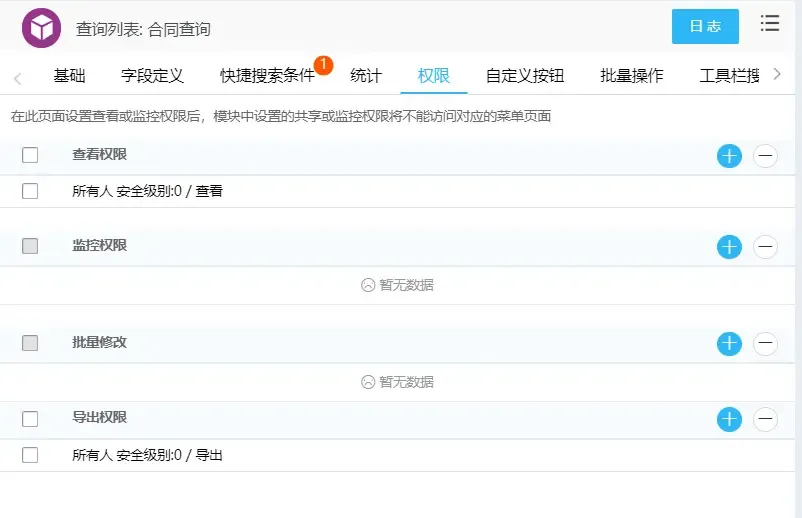Click the title 查询列表: 合同查询
The width and height of the screenshot is (802, 518).
click(x=143, y=29)
